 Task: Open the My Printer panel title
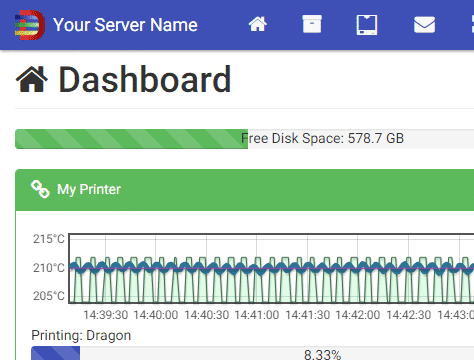[x=89, y=189]
